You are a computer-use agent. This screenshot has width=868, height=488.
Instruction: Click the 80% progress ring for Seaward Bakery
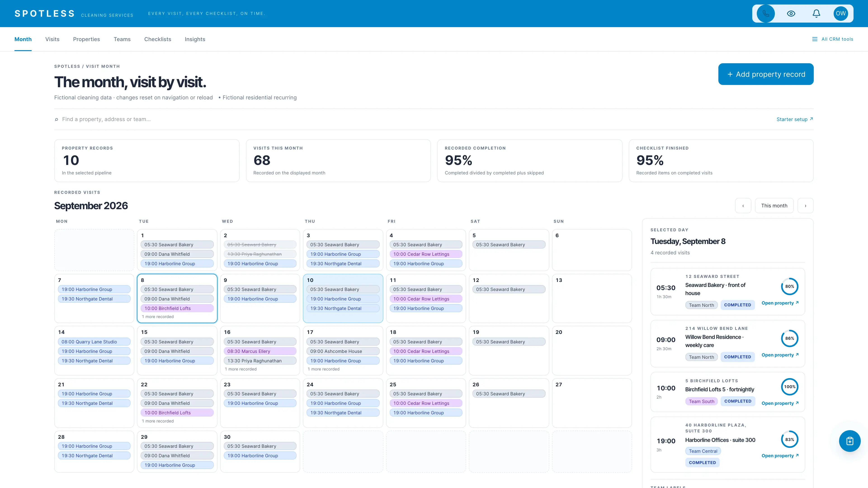790,286
